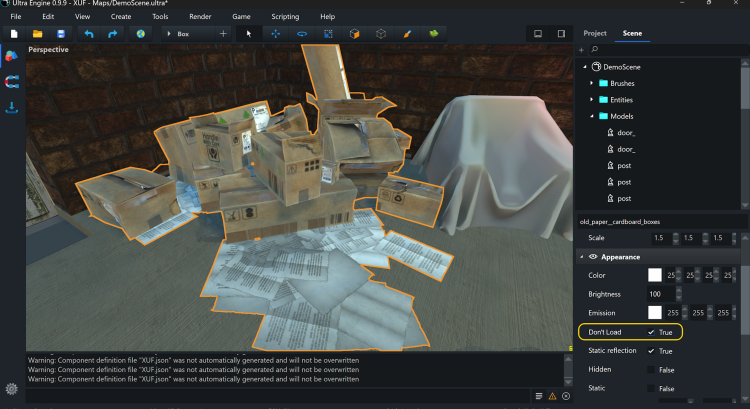
Task: Click the orange cube toolbar icon
Action: click(x=354, y=34)
